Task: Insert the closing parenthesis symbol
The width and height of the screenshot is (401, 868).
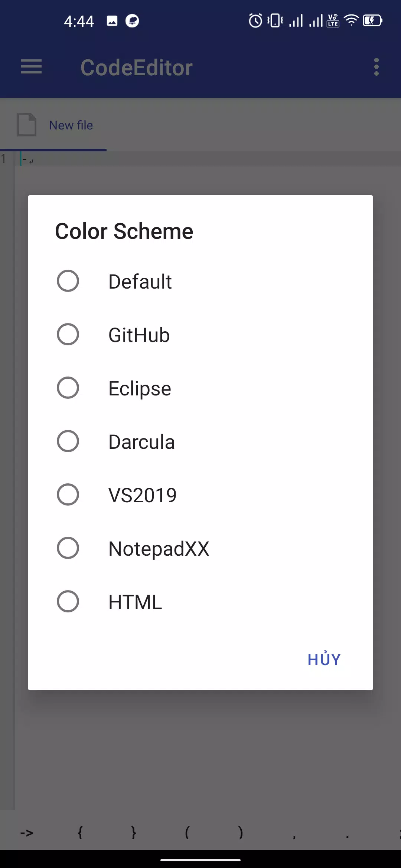Action: [x=241, y=833]
